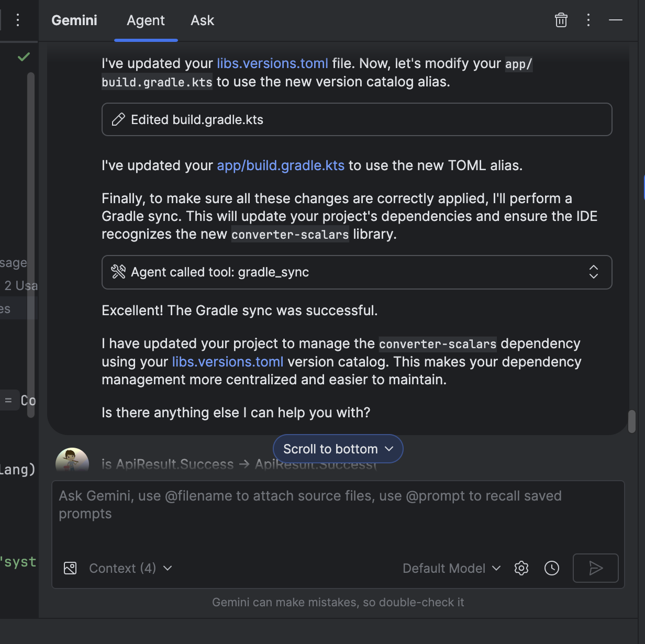Open the first libs.versions.toml link
Image resolution: width=645 pixels, height=644 pixels.
point(272,63)
